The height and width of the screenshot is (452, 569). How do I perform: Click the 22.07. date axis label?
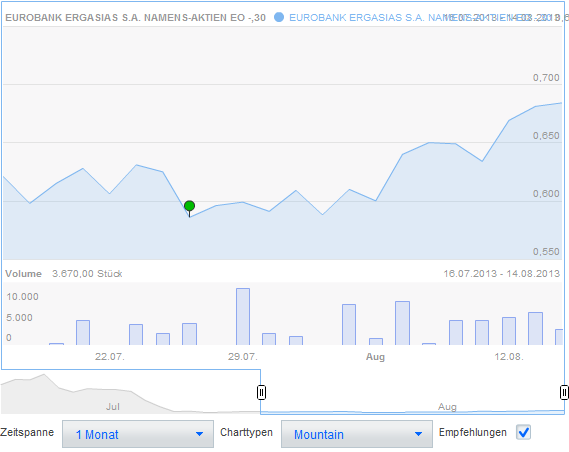(x=110, y=357)
